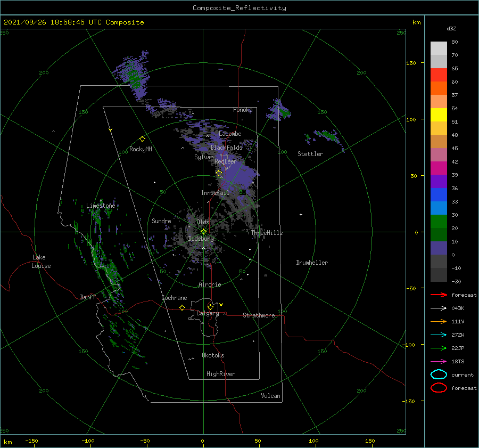Click the asterisk marker above Limestone
Image resolution: width=479 pixels, height=448 pixels.
coord(101,201)
